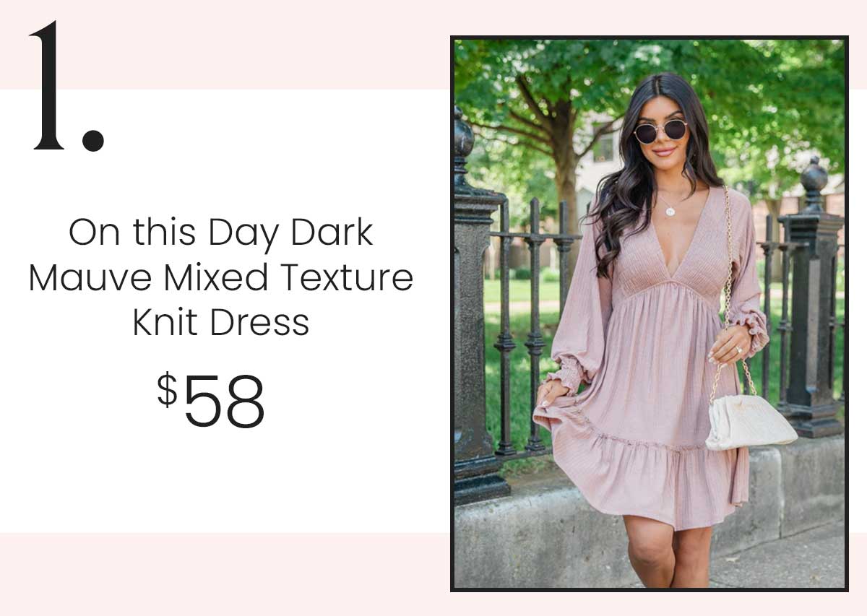Click the large number 1. heading
Image resolution: width=867 pixels, height=616 pixels.
(x=66, y=87)
